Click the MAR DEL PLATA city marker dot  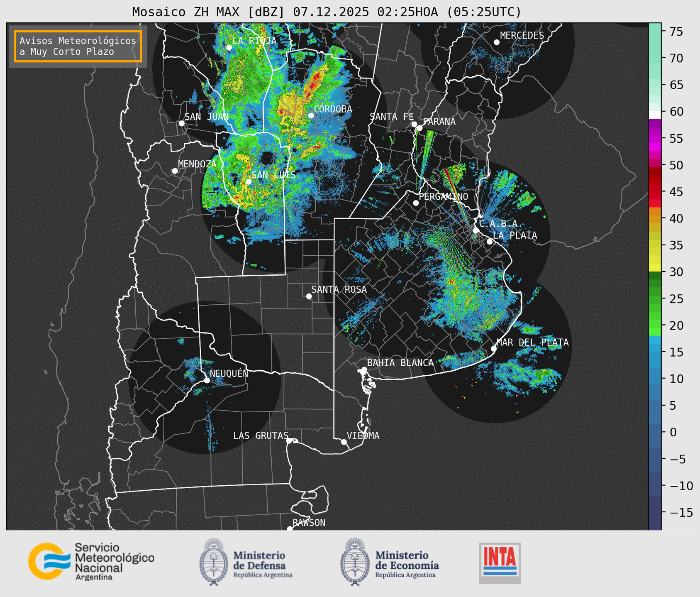(494, 349)
